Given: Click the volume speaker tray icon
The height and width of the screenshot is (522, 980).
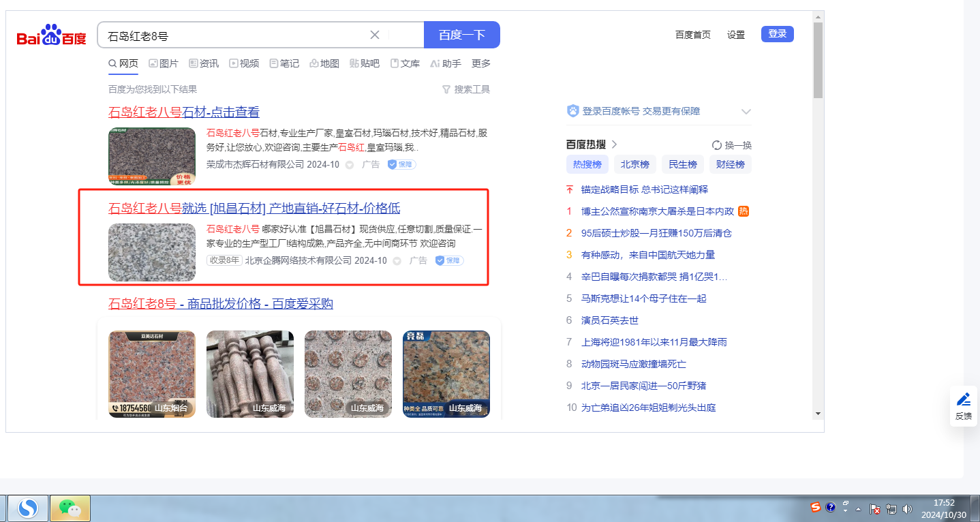Looking at the screenshot, I should [x=907, y=509].
